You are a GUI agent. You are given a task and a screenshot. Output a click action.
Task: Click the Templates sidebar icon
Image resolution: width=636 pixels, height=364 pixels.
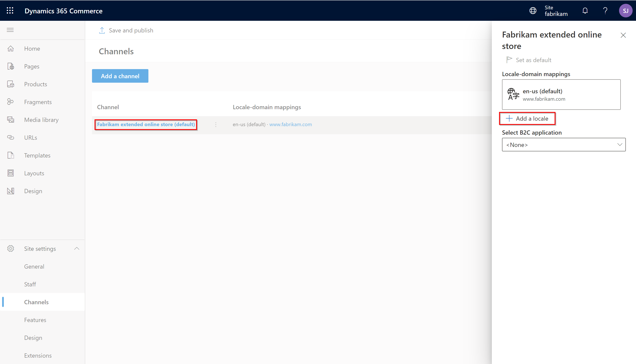11,155
